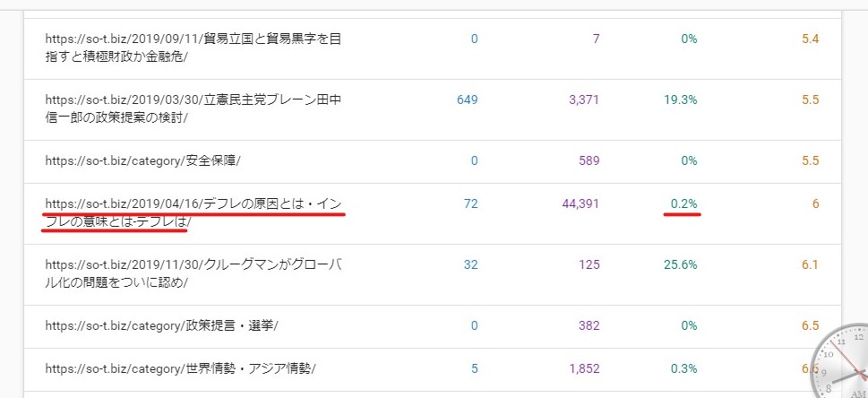The width and height of the screenshot is (868, 398).
Task: Select the category/安全保障 URL row
Action: point(433,161)
